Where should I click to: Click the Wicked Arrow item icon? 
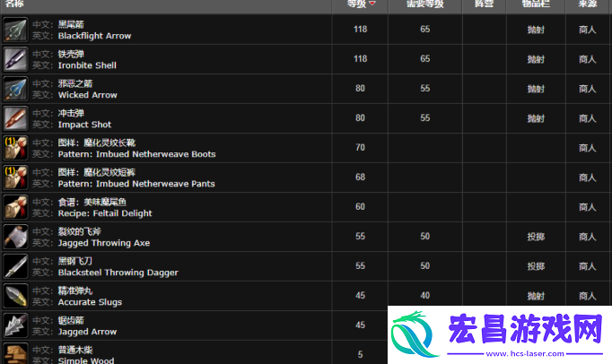tap(15, 89)
